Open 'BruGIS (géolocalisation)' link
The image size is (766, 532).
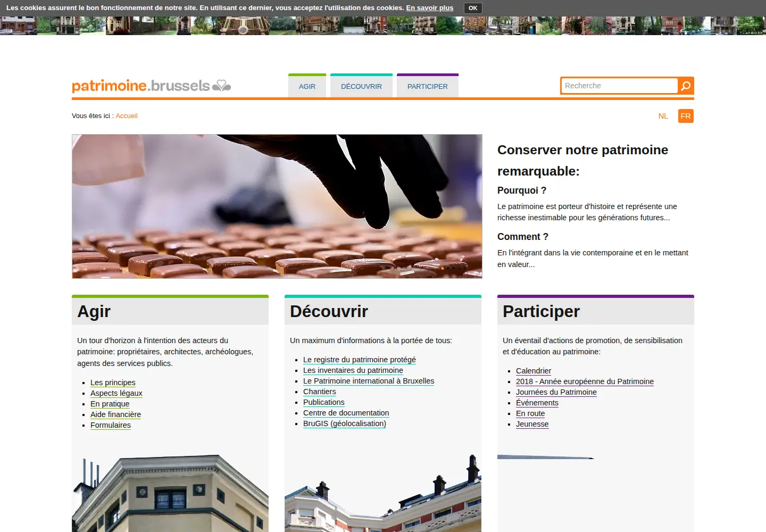pos(345,423)
